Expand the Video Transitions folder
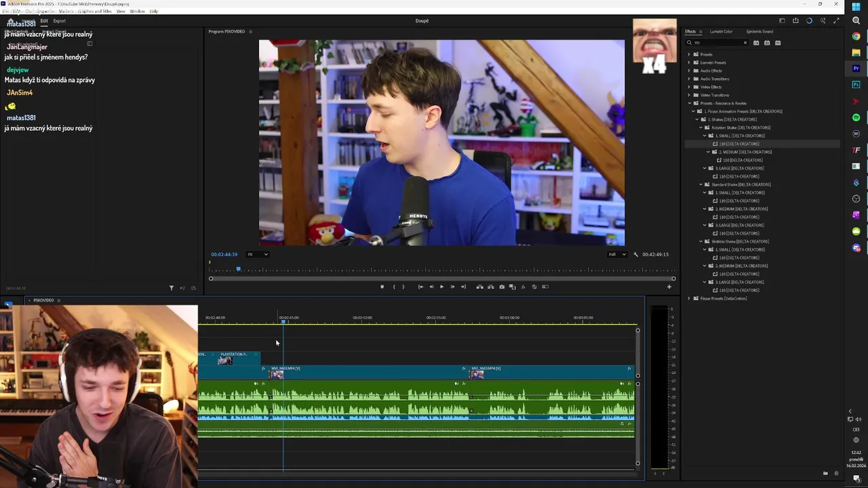 [x=689, y=95]
